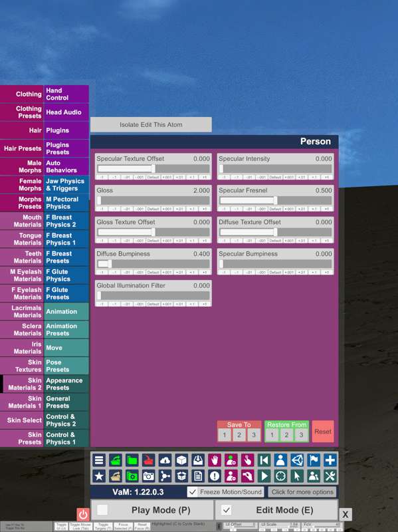Click the pink pointing finger icon
This screenshot has height=532, width=398.
247,460
